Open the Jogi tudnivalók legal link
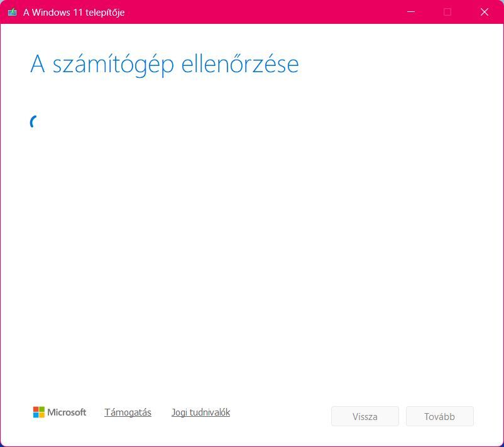Image resolution: width=504 pixels, height=447 pixels. click(200, 412)
